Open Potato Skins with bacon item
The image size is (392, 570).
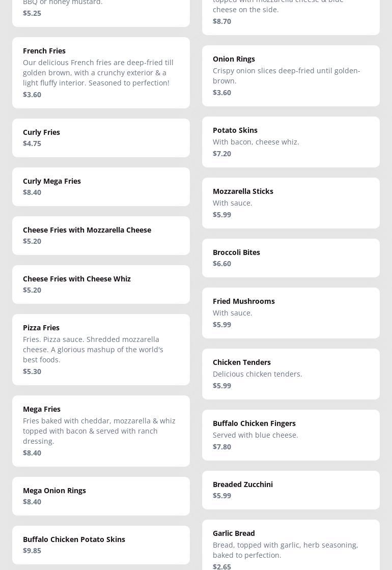(x=291, y=142)
